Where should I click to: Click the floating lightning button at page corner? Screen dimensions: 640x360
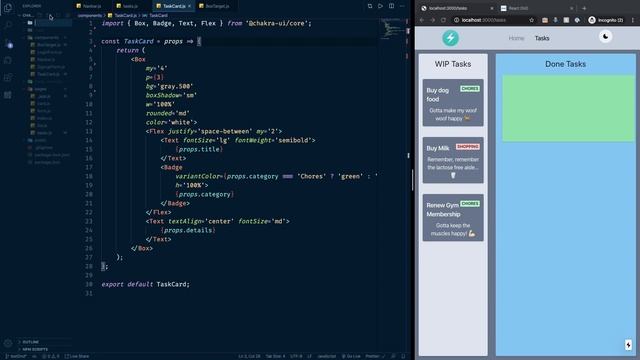pyautogui.click(x=628, y=344)
